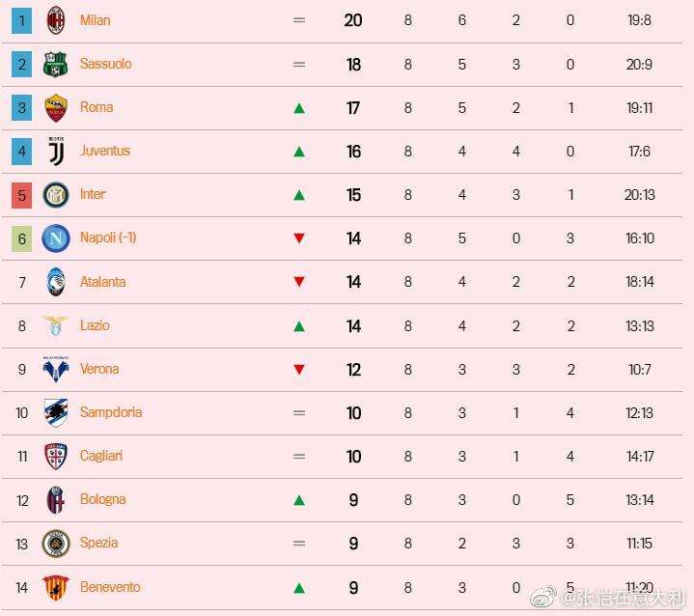Click Napoli's red down-trend arrow

(x=299, y=238)
